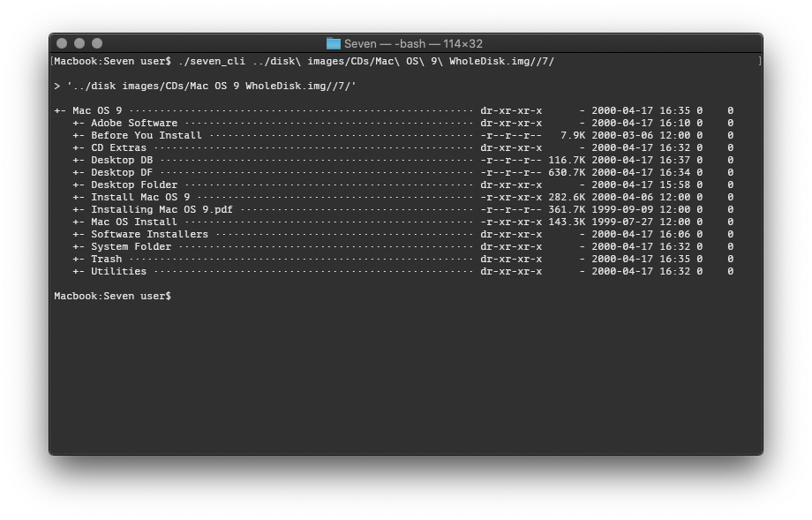Viewport: 812px width, 520px height.
Task: Click the window title text 'Seven — -bash — 114×32'
Action: 413,43
